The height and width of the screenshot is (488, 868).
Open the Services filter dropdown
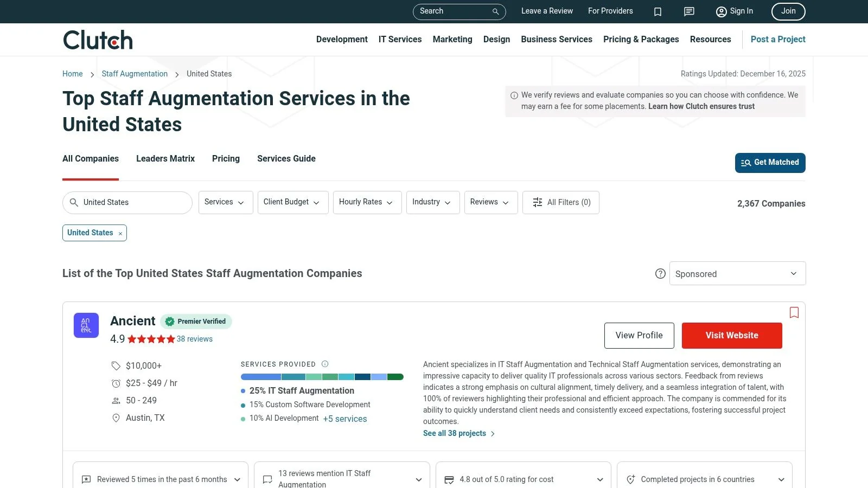tap(225, 202)
